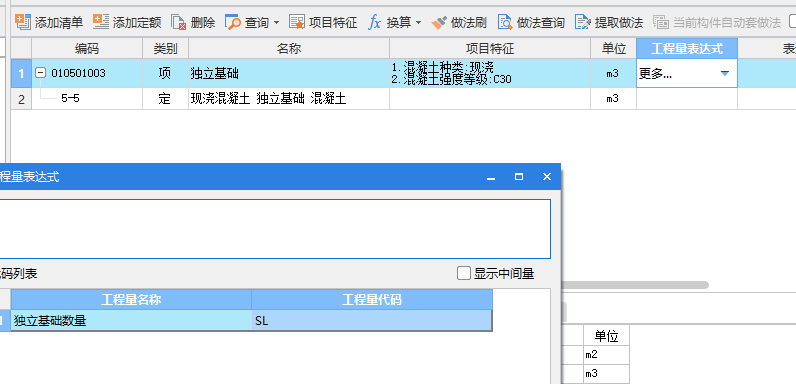Click m3 unit cell in row 1
This screenshot has width=796, height=384.
click(x=613, y=74)
